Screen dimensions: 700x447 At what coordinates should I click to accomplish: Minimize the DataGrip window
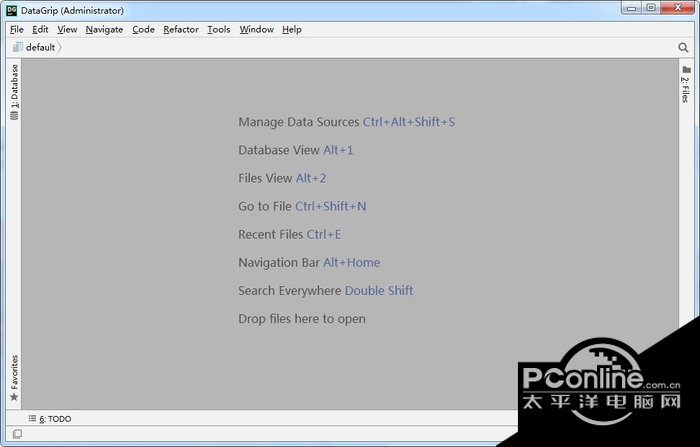click(631, 8)
